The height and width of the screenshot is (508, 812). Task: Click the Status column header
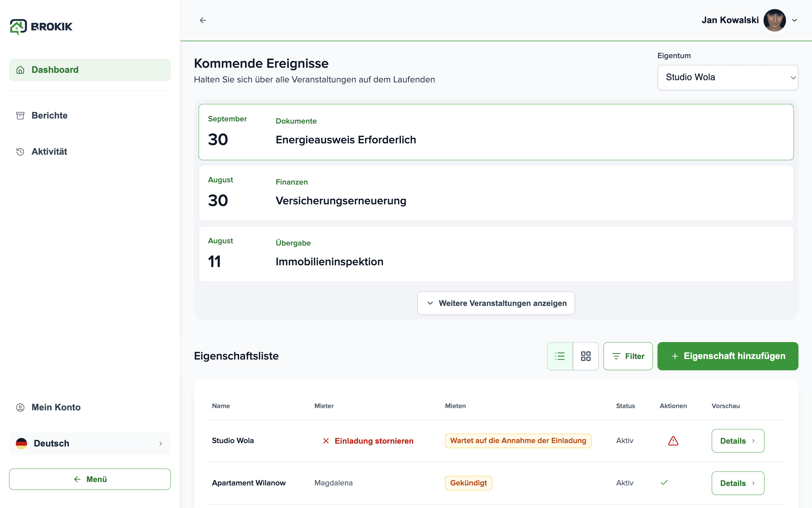(x=625, y=406)
